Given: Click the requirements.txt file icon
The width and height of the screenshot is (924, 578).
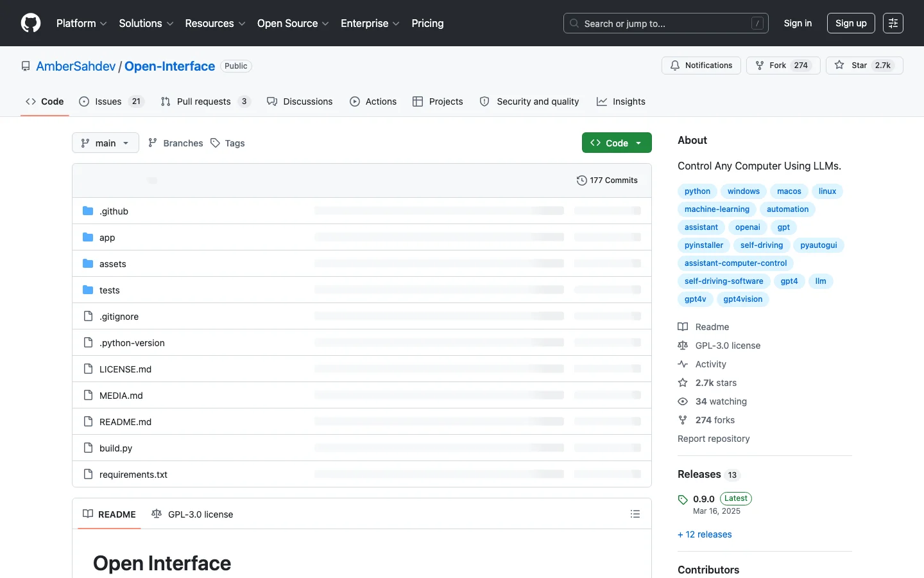Looking at the screenshot, I should coord(88,474).
